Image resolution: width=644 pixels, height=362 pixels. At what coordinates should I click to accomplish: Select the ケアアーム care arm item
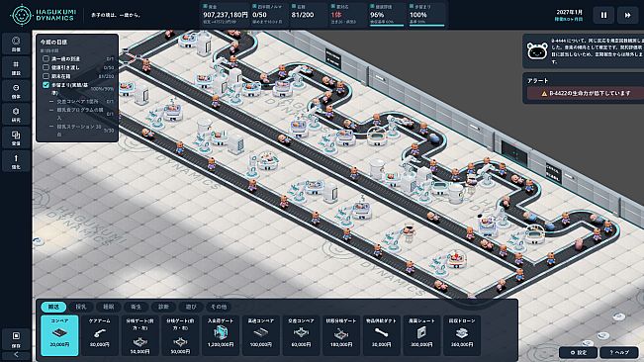99,335
